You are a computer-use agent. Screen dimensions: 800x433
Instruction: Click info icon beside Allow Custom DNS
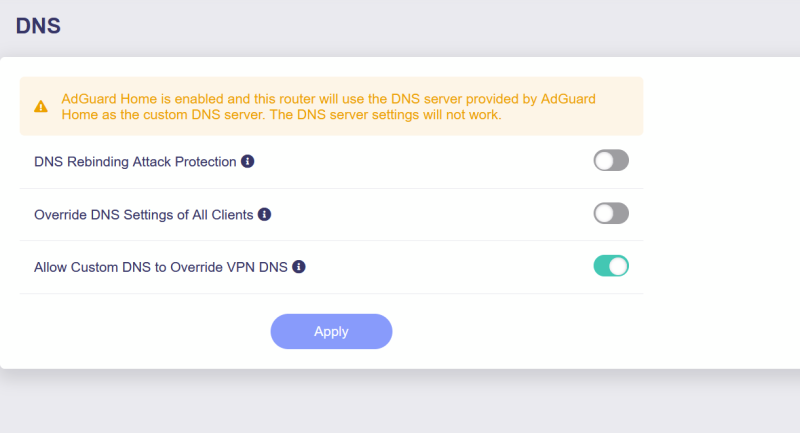coord(298,267)
